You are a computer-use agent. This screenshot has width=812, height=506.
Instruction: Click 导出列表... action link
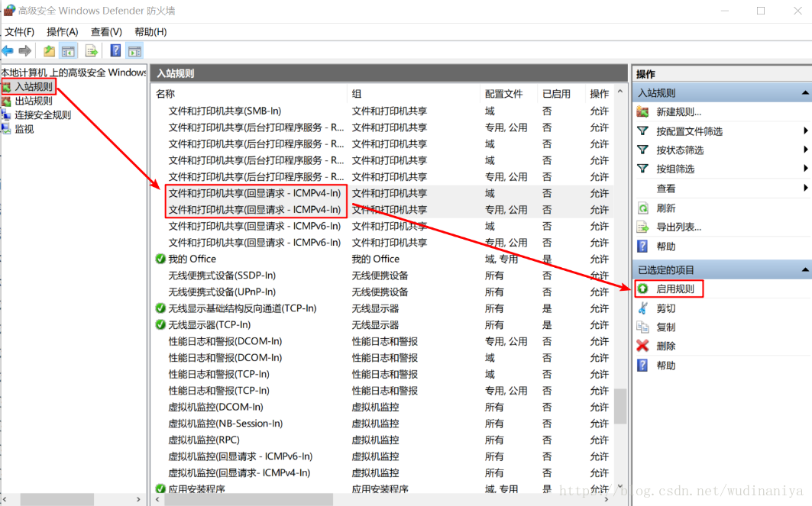(x=679, y=227)
